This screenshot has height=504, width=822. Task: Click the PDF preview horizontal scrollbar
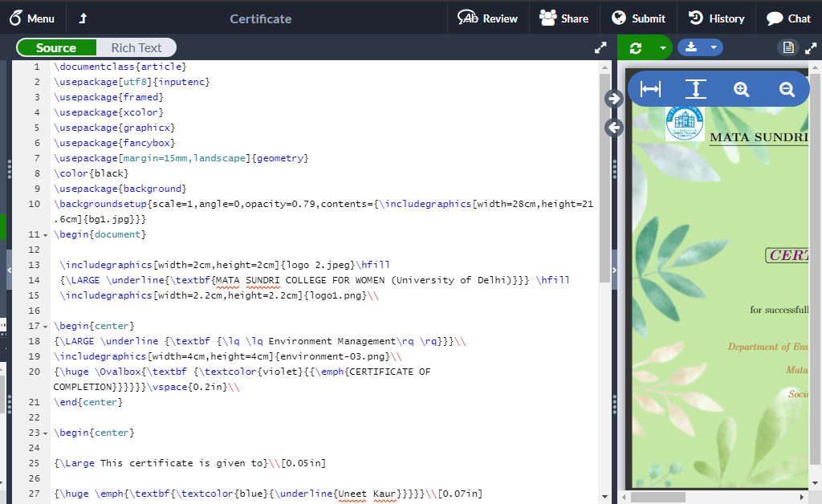click(x=658, y=497)
